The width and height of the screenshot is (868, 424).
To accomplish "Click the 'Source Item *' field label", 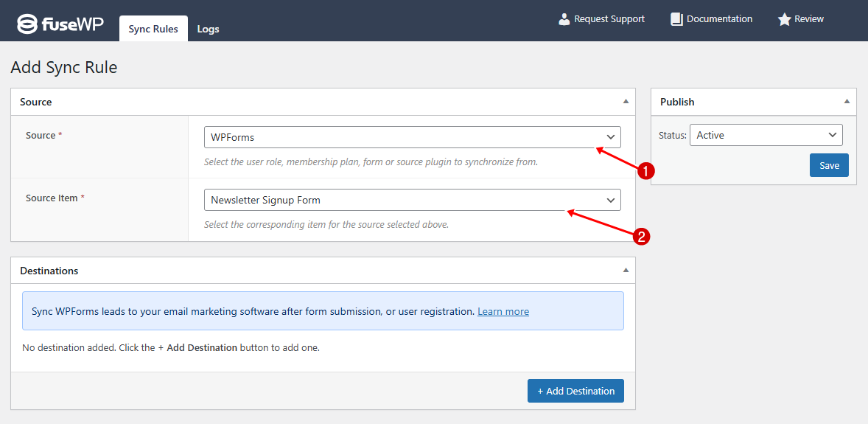I will (55, 198).
